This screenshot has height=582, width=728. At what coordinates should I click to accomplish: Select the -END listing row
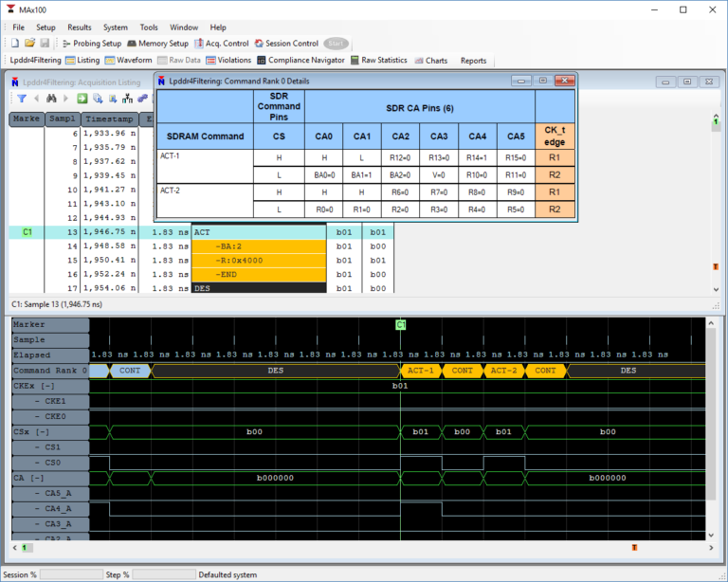[259, 274]
